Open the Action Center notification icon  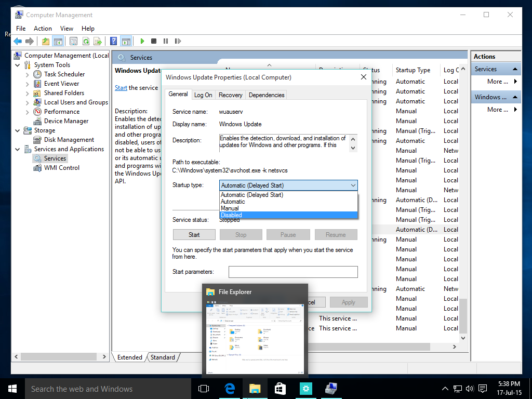click(483, 389)
